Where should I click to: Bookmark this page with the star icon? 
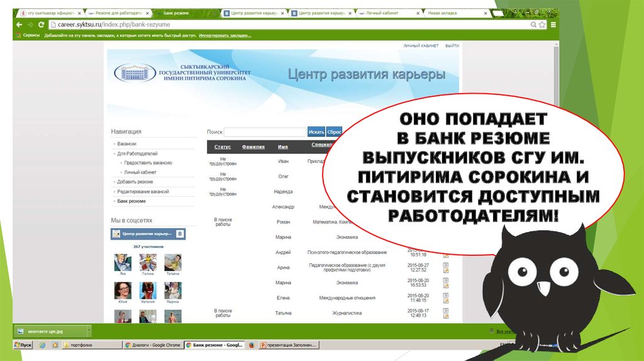541,25
